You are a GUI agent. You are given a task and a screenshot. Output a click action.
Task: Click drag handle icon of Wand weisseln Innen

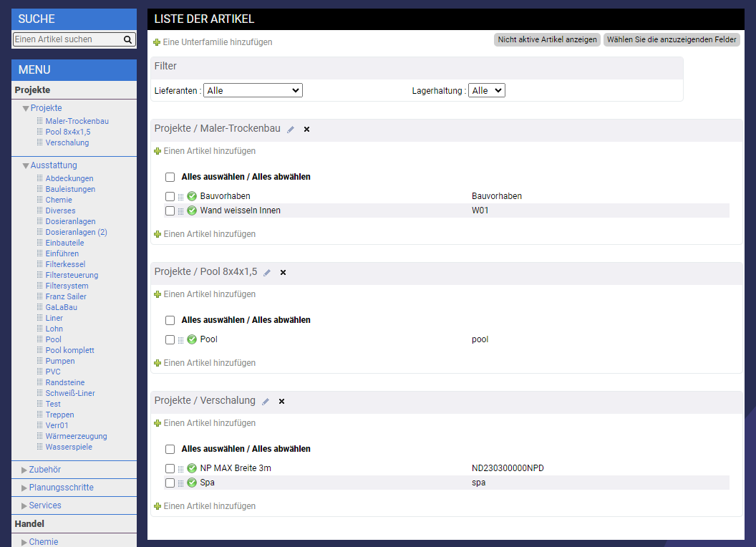click(181, 211)
